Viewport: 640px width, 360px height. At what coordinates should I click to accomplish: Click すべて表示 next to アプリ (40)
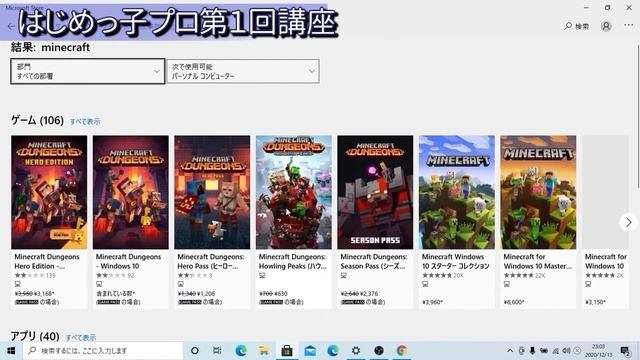pos(81,338)
